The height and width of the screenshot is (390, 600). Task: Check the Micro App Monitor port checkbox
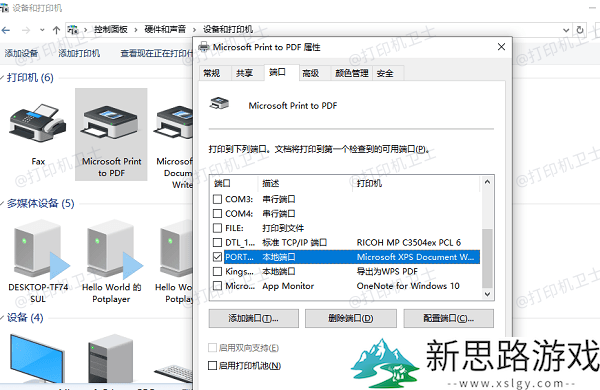(x=217, y=286)
